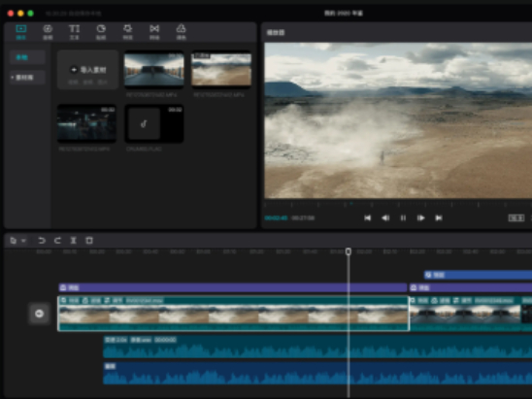Select the second purple filter clip
The width and height of the screenshot is (532, 399).
471,287
